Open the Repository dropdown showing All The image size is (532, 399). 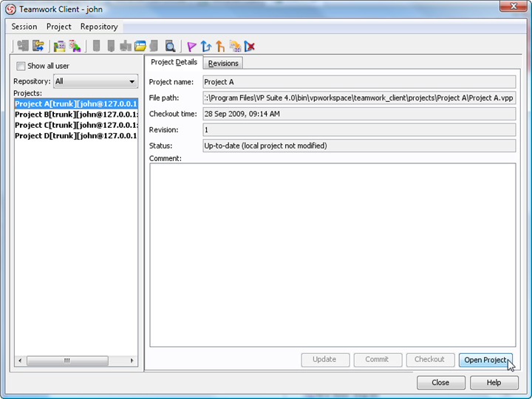[95, 81]
